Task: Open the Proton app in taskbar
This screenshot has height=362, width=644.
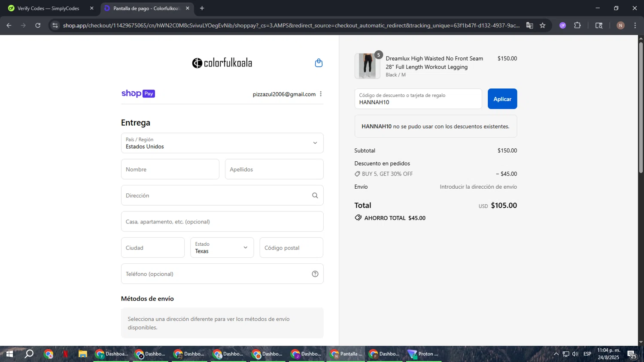Action: point(424,354)
